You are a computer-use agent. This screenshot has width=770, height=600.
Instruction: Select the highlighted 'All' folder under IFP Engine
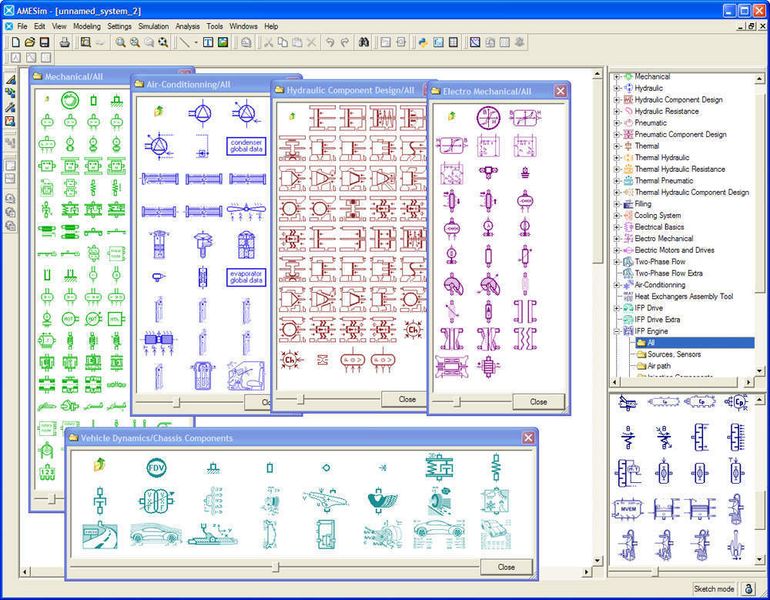[x=695, y=343]
